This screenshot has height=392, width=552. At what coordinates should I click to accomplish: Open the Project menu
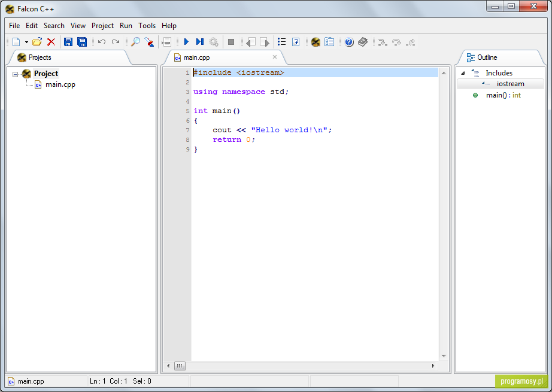pos(102,26)
